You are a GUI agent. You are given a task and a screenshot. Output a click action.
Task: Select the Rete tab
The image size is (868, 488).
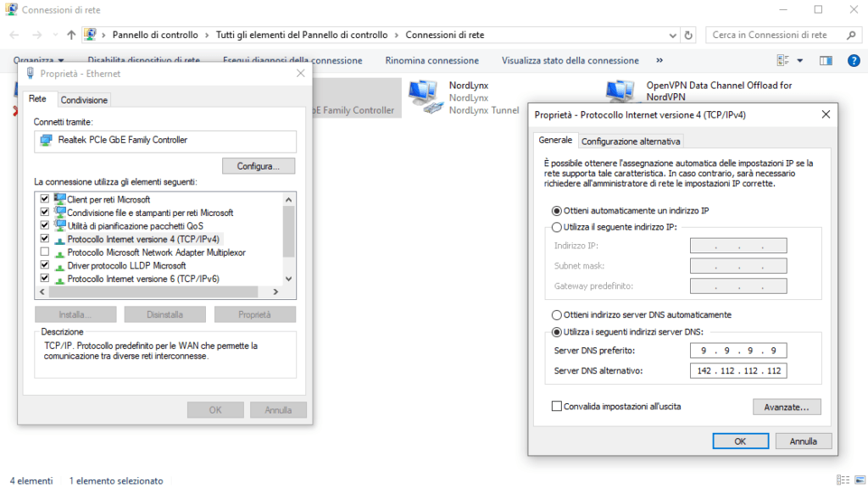click(x=37, y=98)
